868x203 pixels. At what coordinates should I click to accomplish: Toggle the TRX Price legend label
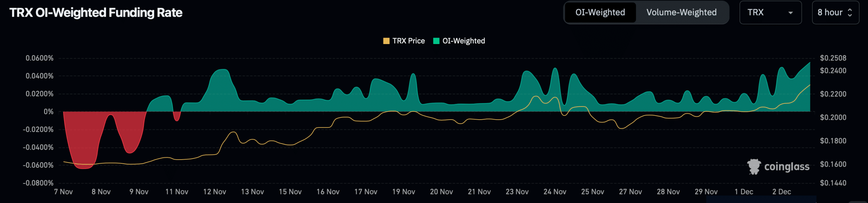point(408,41)
